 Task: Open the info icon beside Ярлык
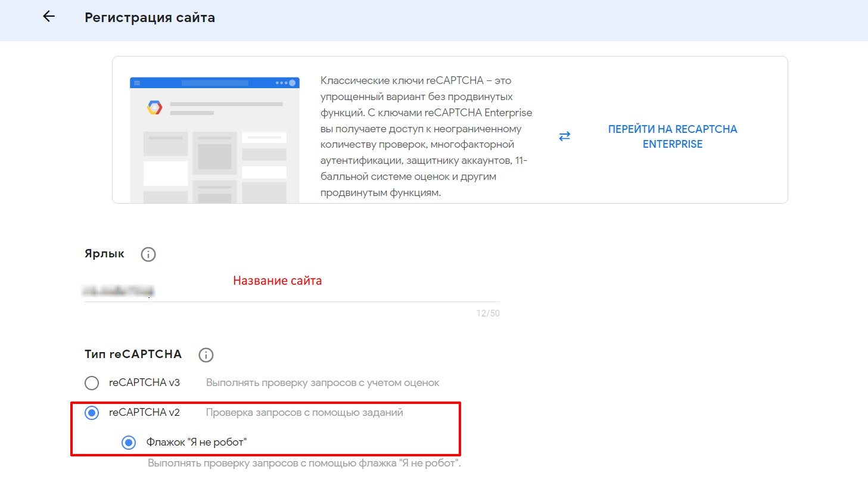pos(148,254)
